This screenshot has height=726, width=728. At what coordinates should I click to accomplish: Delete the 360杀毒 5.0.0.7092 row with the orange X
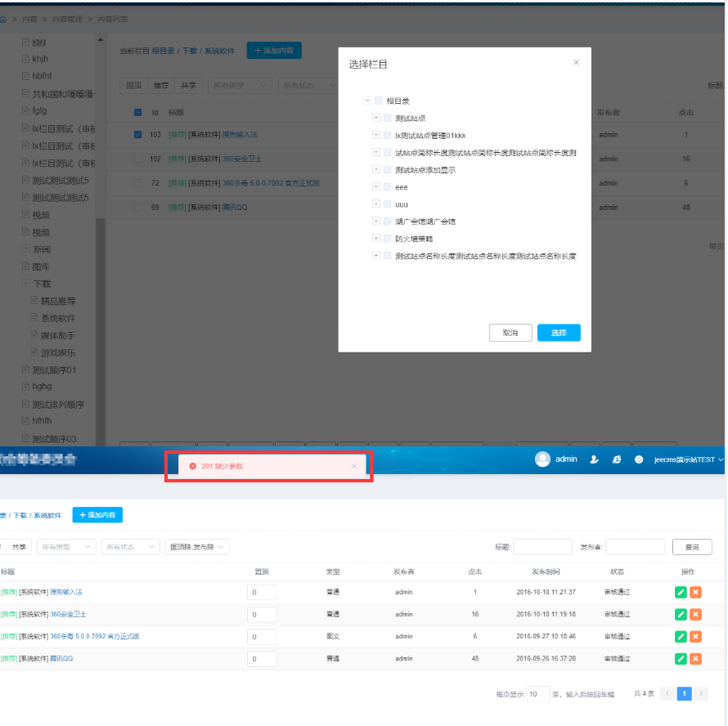[695, 636]
